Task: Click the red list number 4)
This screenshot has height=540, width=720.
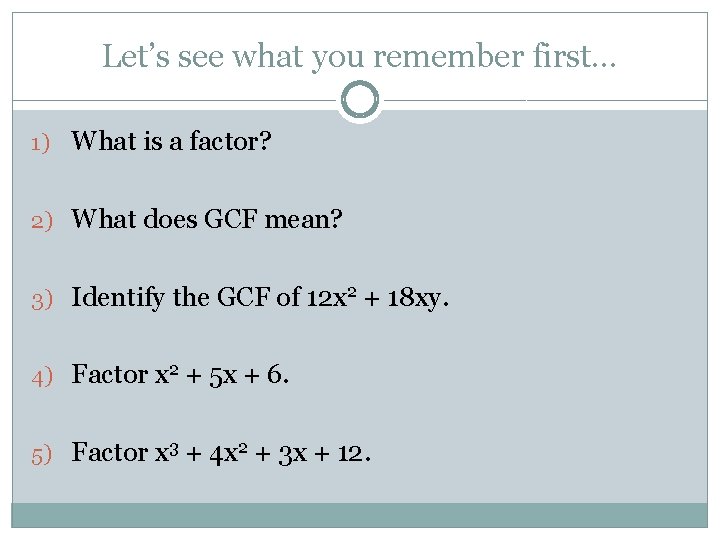Action: pos(42,378)
